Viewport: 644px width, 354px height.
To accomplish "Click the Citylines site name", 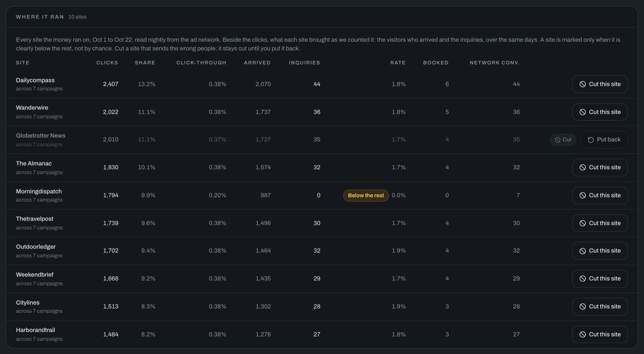I will pos(28,303).
